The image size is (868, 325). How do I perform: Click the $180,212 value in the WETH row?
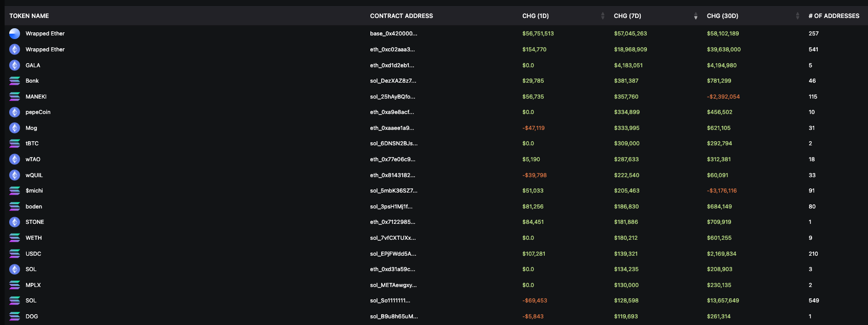tap(626, 238)
